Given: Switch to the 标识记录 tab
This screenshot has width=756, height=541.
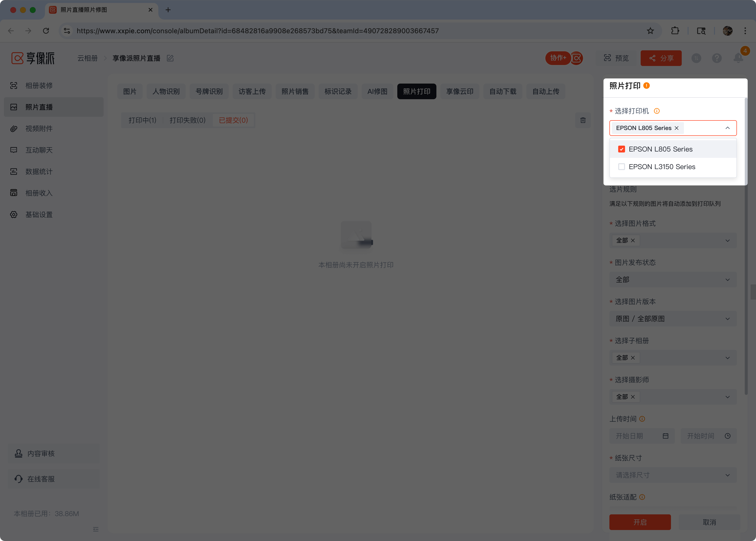Looking at the screenshot, I should (338, 91).
